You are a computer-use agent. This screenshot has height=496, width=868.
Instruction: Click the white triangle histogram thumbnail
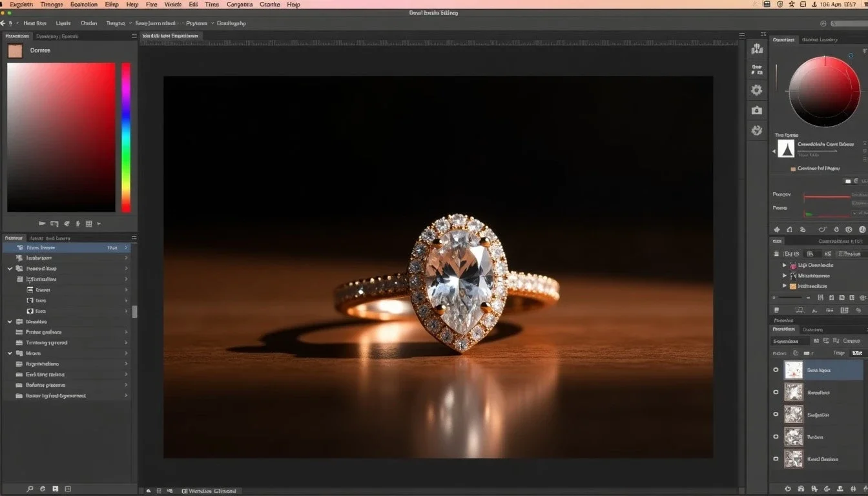(x=785, y=149)
